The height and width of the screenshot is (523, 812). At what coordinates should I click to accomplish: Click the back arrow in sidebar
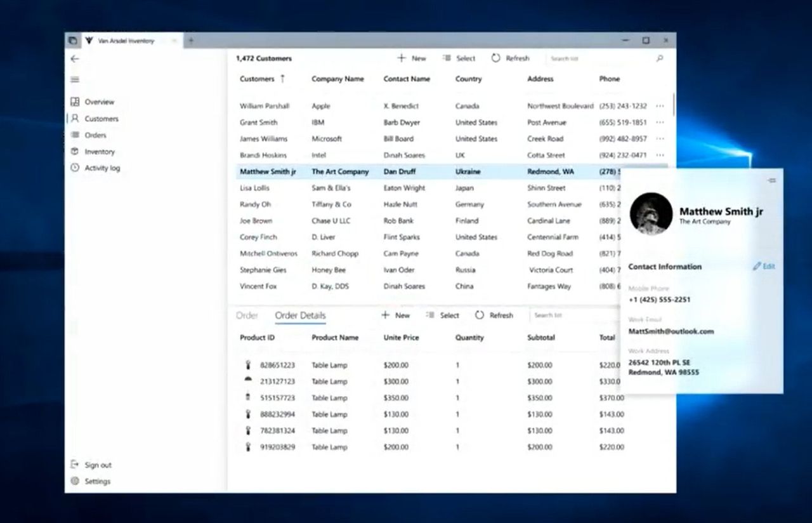(75, 58)
